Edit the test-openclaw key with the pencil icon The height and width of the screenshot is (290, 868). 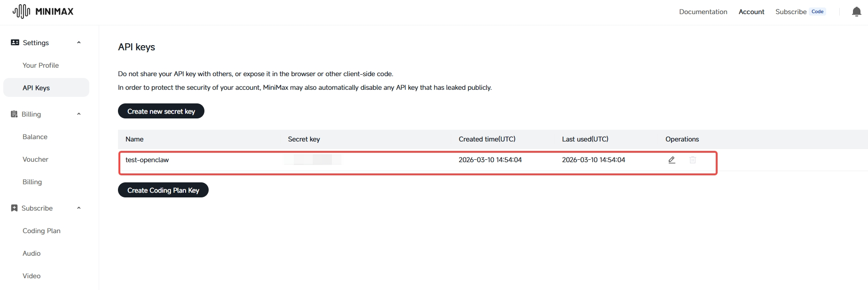point(672,160)
